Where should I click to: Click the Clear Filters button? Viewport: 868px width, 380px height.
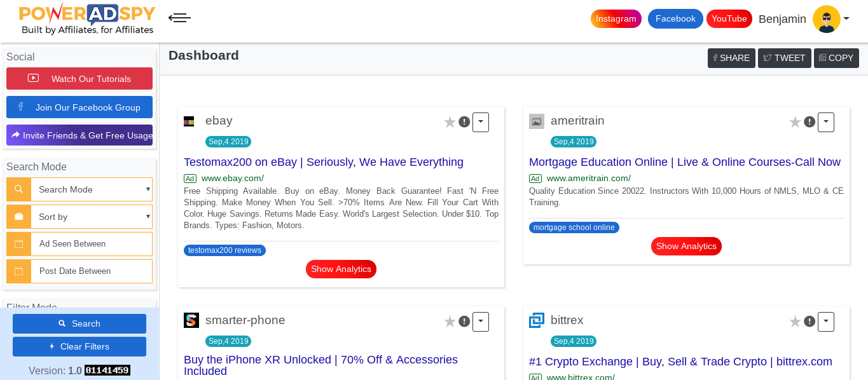(x=79, y=346)
